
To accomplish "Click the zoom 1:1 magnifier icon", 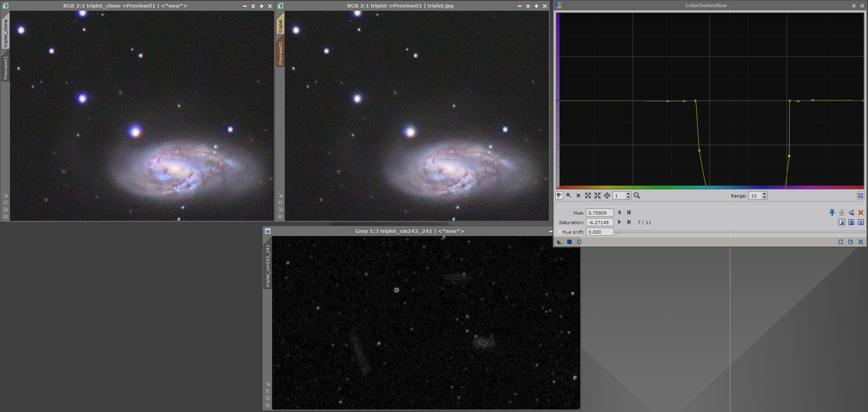I will pos(637,195).
